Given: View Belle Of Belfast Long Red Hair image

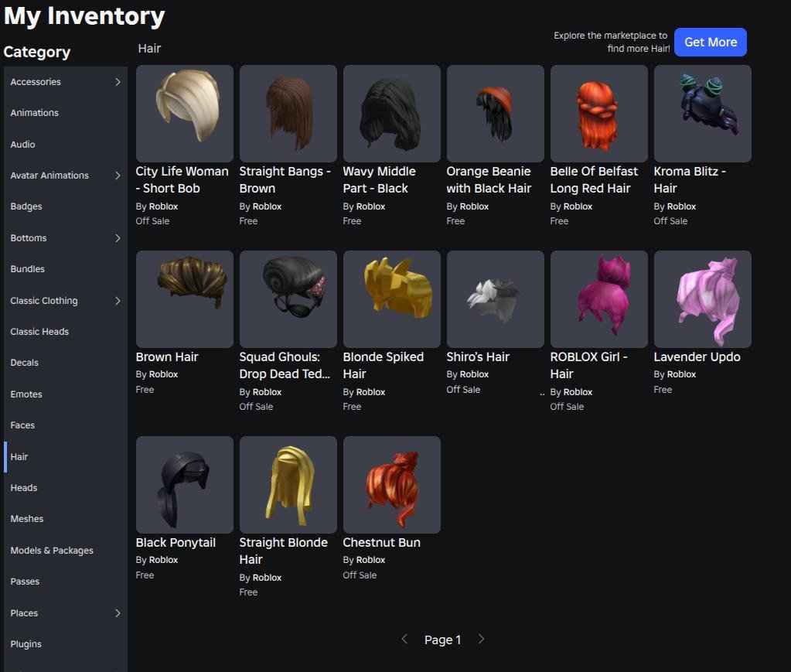Looking at the screenshot, I should [x=599, y=114].
